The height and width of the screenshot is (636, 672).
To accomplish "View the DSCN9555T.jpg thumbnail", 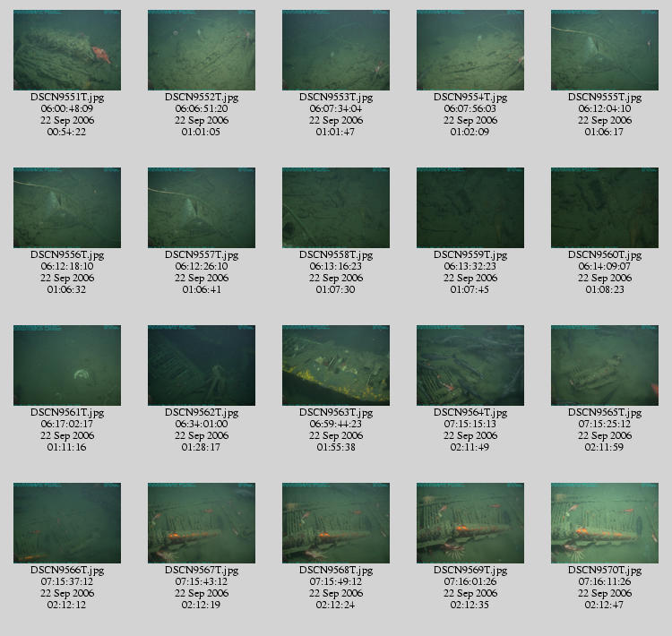I will point(605,50).
